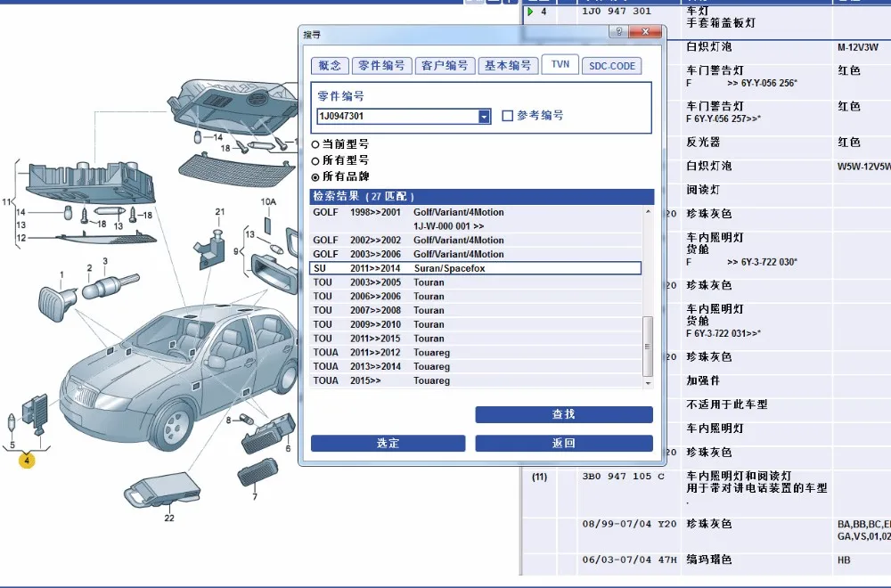Select the SU 2011>>2014 Suran/Spacefox row
Image resolution: width=891 pixels, height=588 pixels.
[x=476, y=268]
